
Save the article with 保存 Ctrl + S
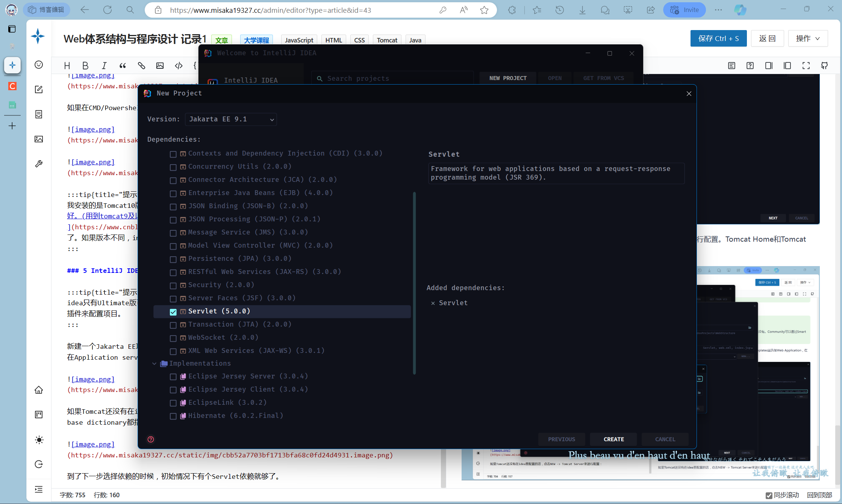click(718, 38)
